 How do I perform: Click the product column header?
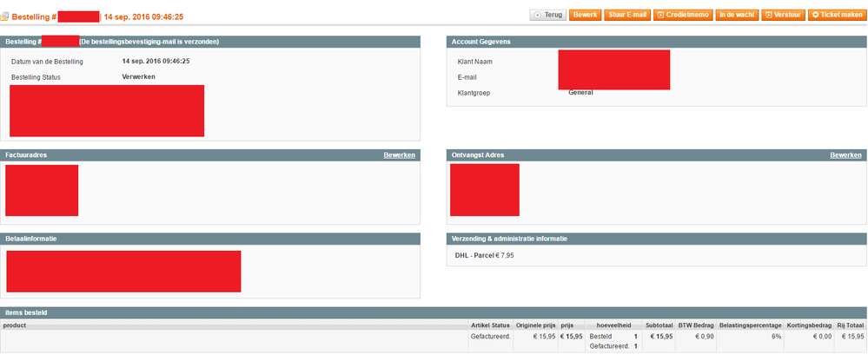(x=15, y=325)
